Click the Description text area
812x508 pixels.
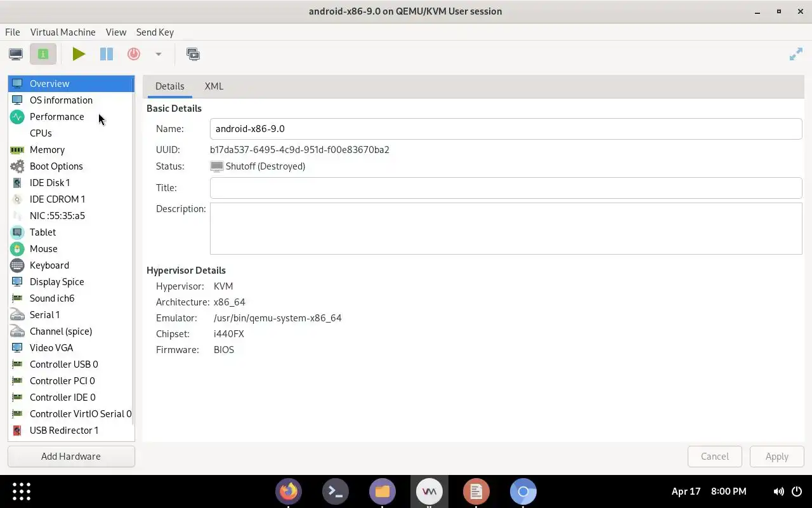pyautogui.click(x=506, y=229)
